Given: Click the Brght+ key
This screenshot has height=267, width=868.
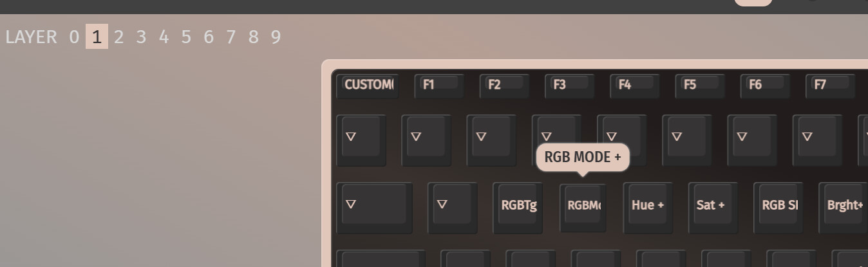Looking at the screenshot, I should pyautogui.click(x=844, y=207).
